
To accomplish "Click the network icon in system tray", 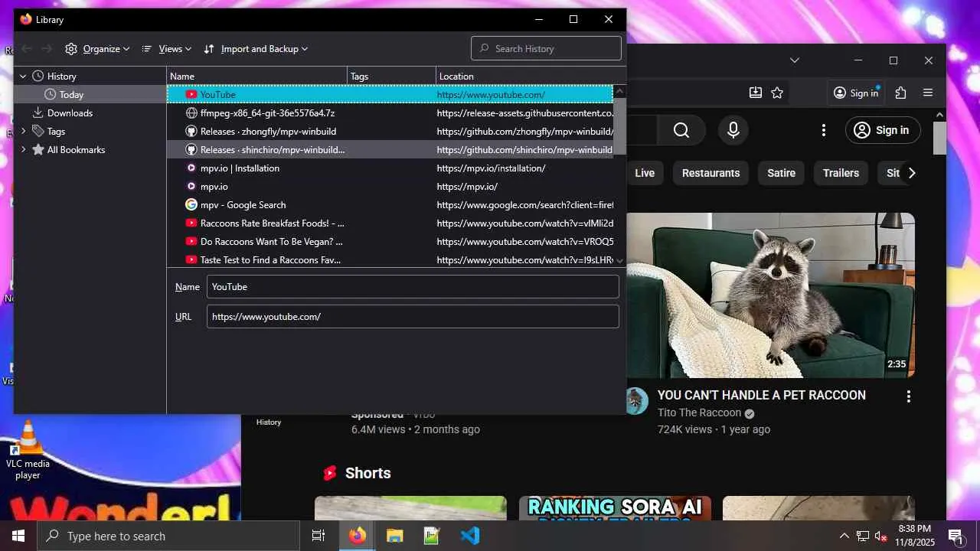I will (x=863, y=536).
